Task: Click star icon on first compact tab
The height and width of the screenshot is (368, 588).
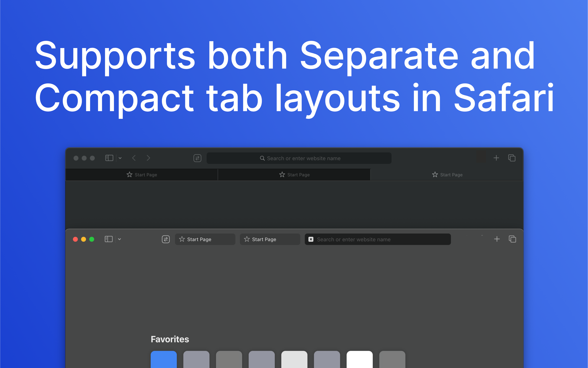Action: [x=182, y=239]
